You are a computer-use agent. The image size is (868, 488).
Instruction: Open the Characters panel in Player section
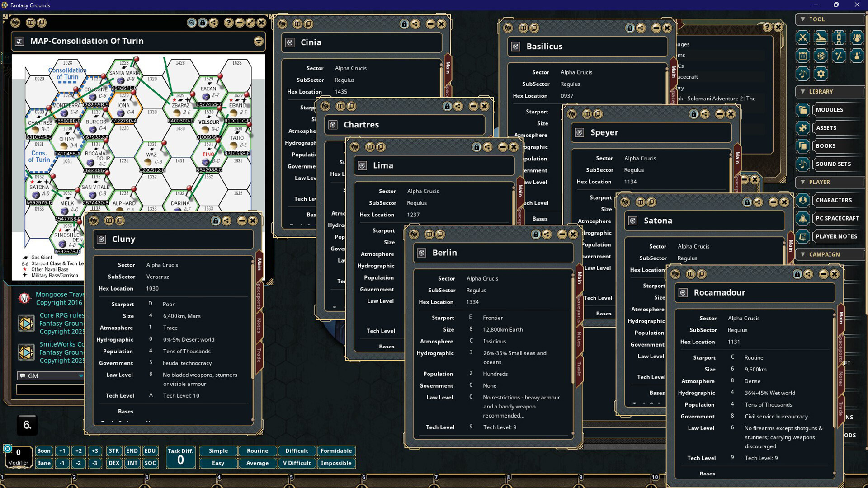(x=834, y=200)
